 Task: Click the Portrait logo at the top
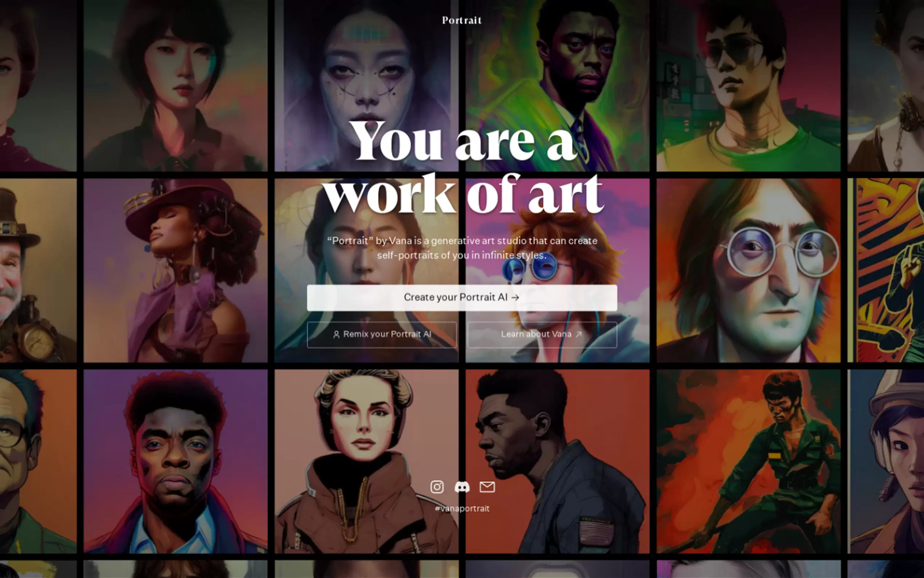[462, 20]
